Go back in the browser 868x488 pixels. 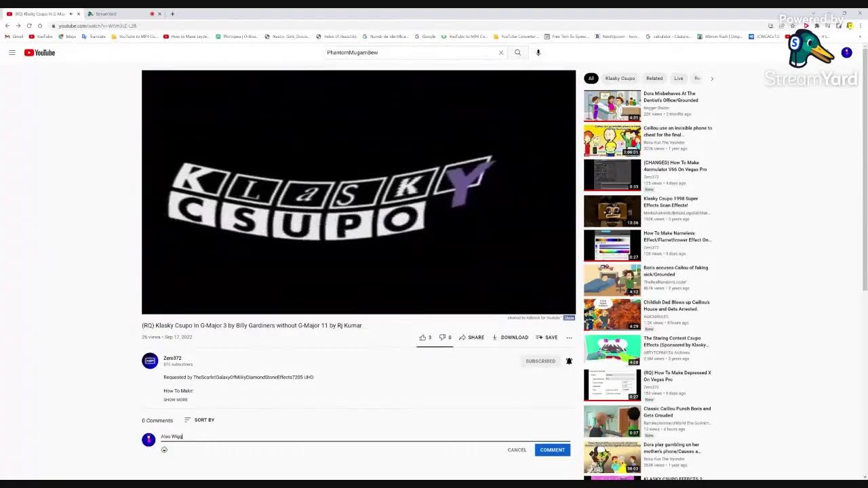[7, 26]
